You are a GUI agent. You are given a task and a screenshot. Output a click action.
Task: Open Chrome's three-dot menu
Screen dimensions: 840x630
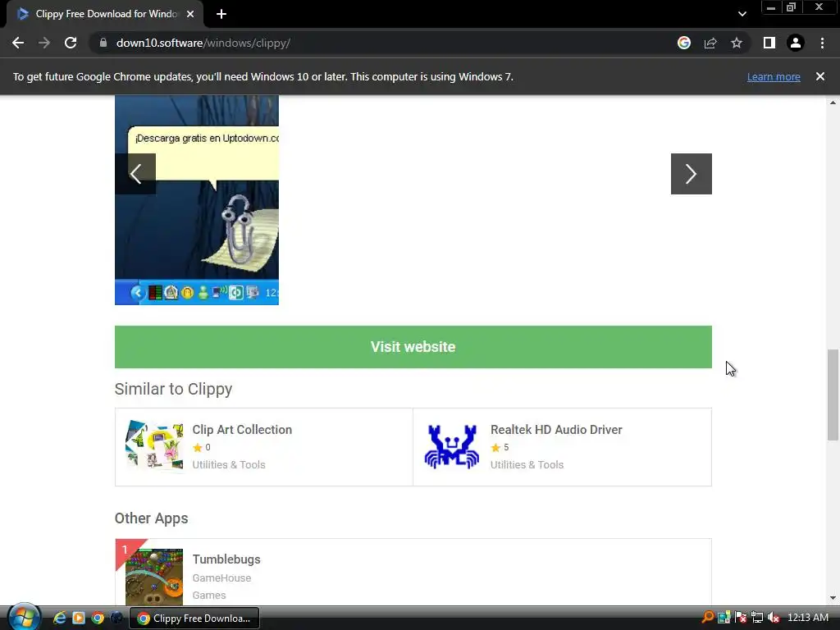(x=822, y=43)
